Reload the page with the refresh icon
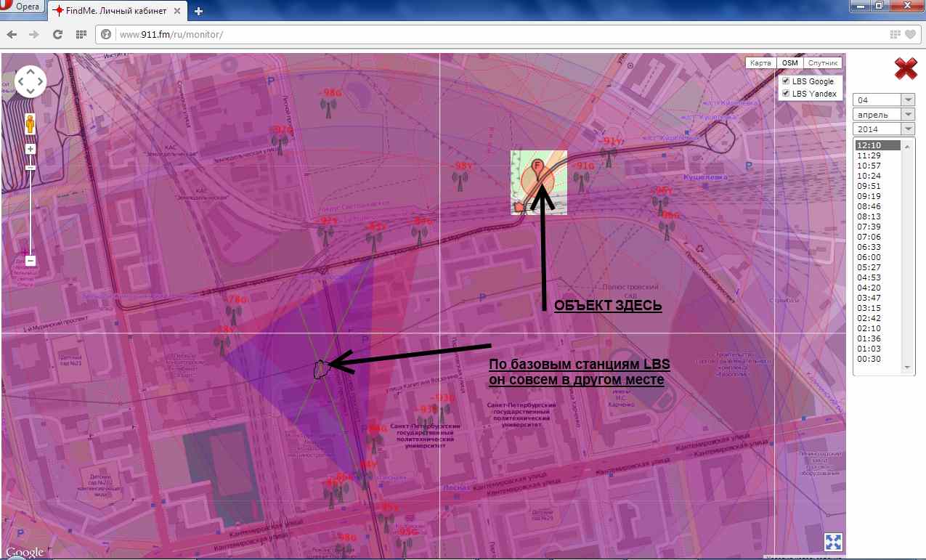926x560 pixels. [57, 34]
